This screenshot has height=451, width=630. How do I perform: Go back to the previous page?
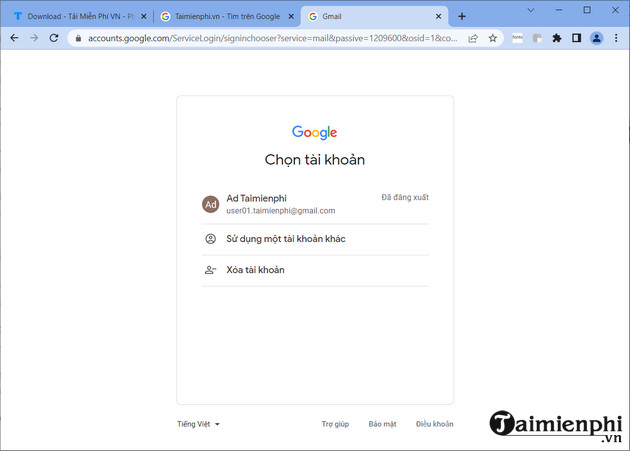click(x=14, y=38)
